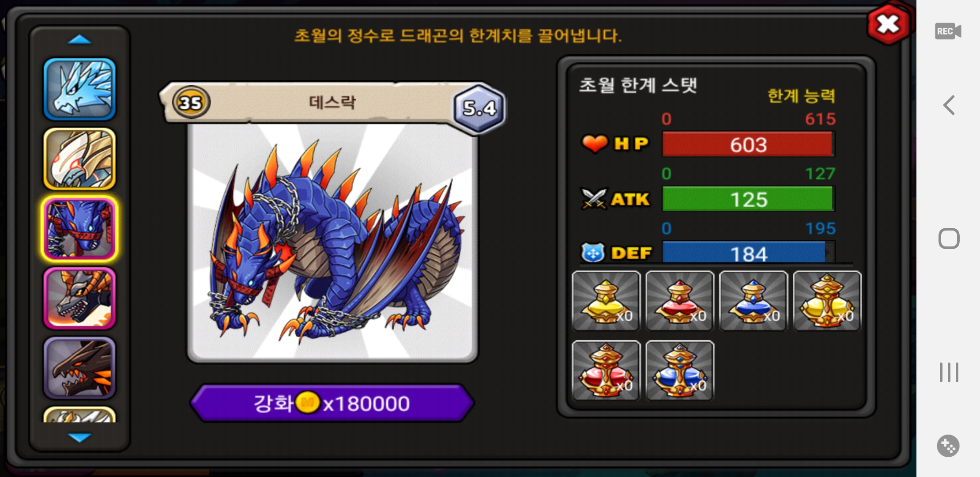Tap the Android back chevron
The height and width of the screenshot is (477, 980).
click(x=949, y=105)
